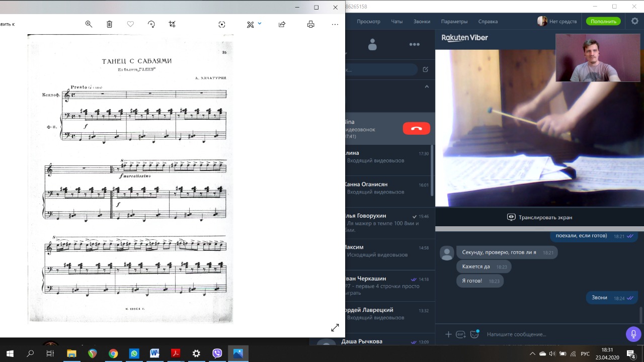The image size is (644, 362).
Task: Click the main video call feed
Action: tap(539, 128)
